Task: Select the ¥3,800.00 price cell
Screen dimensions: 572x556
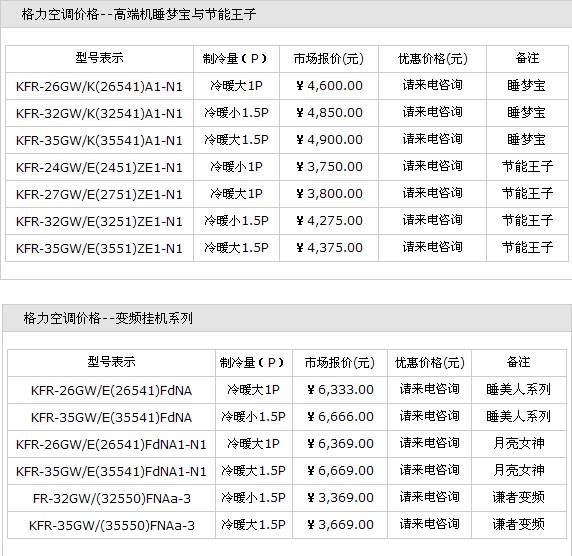Action: click(329, 194)
